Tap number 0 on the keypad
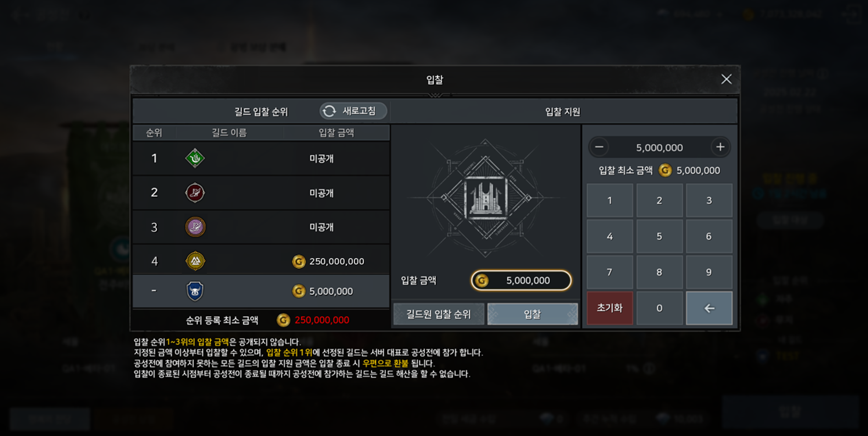This screenshot has height=436, width=868. (x=659, y=308)
